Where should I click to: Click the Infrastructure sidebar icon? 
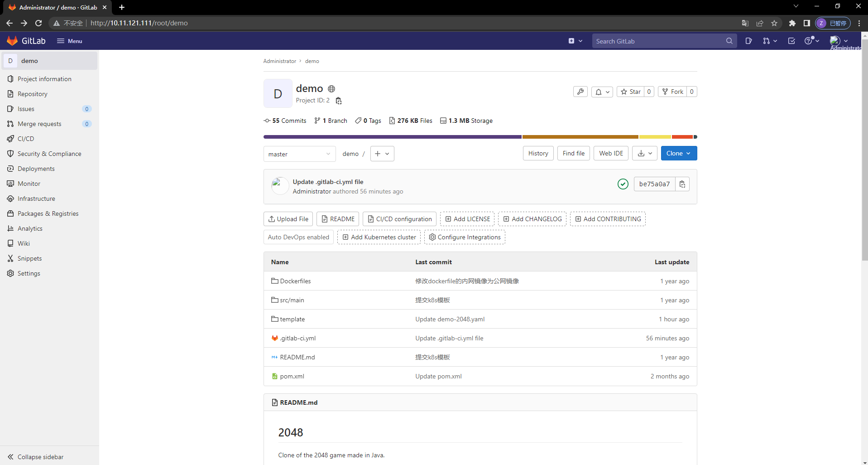tap(10, 199)
